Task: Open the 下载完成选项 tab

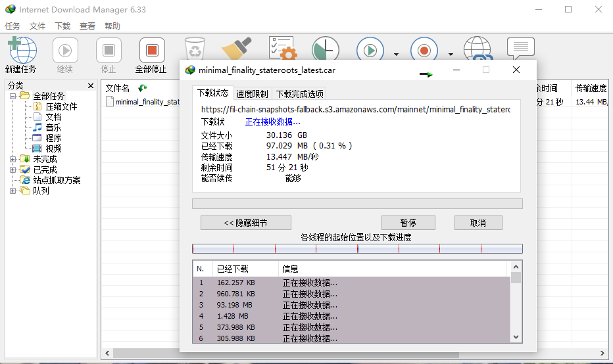Action: pyautogui.click(x=299, y=94)
